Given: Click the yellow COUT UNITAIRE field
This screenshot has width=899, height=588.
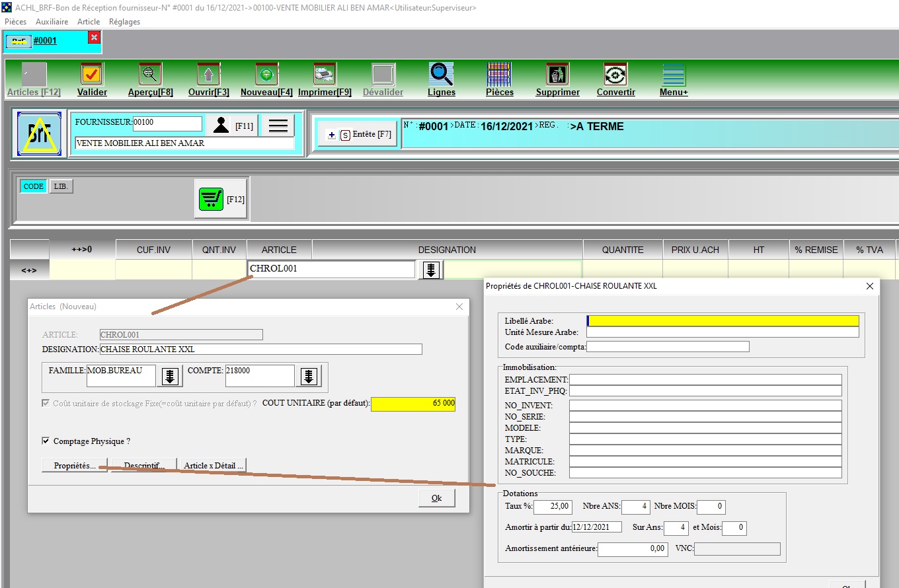Looking at the screenshot, I should pos(414,403).
